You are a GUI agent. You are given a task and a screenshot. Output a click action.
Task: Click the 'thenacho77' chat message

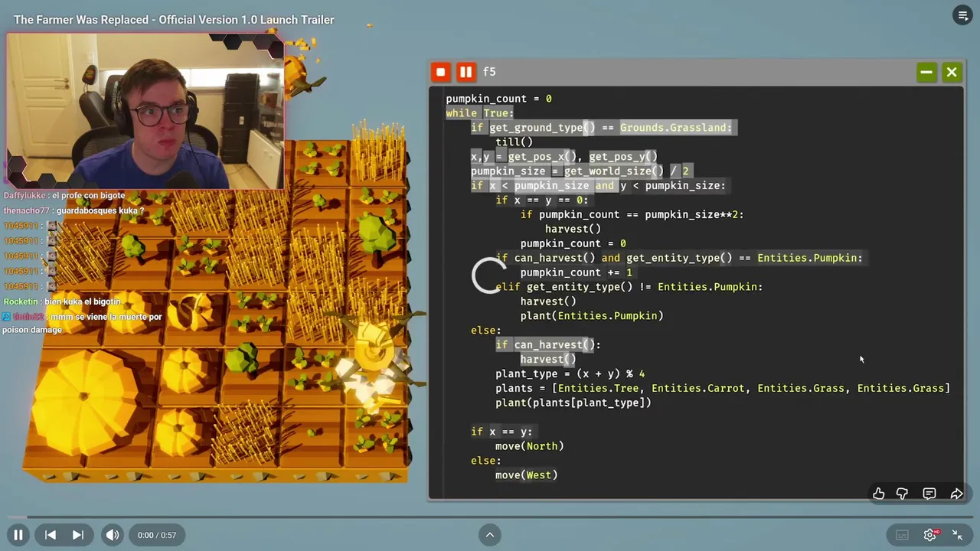coord(73,210)
